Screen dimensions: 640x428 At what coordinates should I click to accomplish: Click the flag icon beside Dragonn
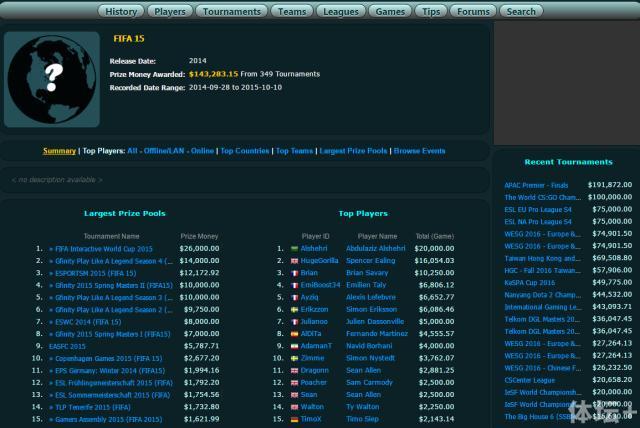tap(294, 370)
